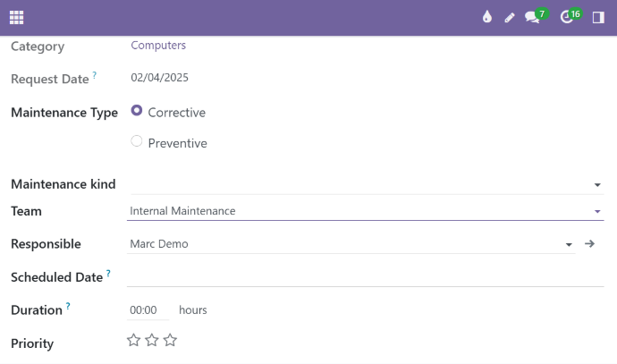Expand the Team dropdown arrow
This screenshot has height=364, width=617.
point(597,212)
